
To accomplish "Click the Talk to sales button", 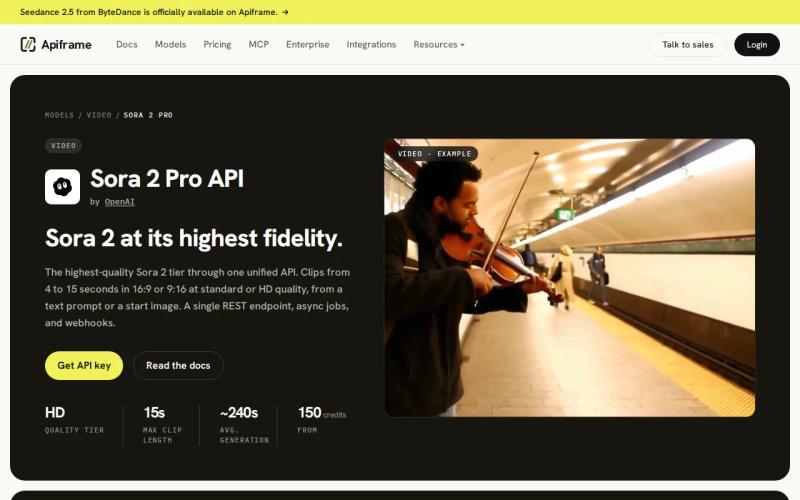I will pos(688,44).
